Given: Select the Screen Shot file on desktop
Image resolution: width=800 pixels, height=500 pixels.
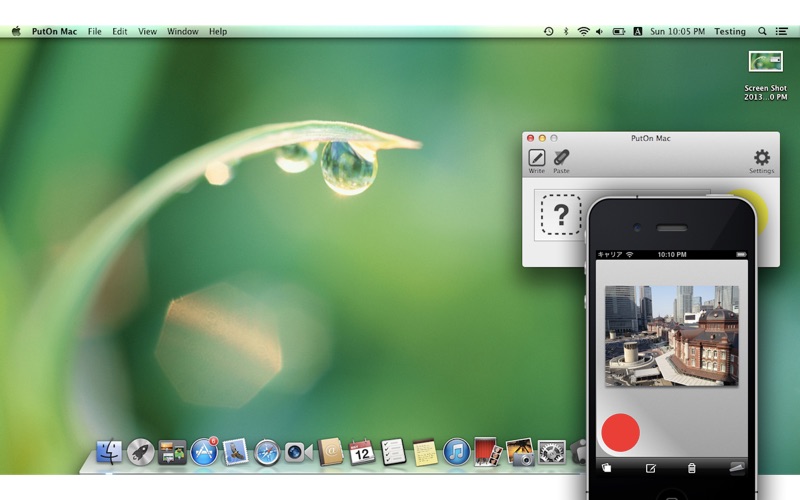Looking at the screenshot, I should pos(765,76).
